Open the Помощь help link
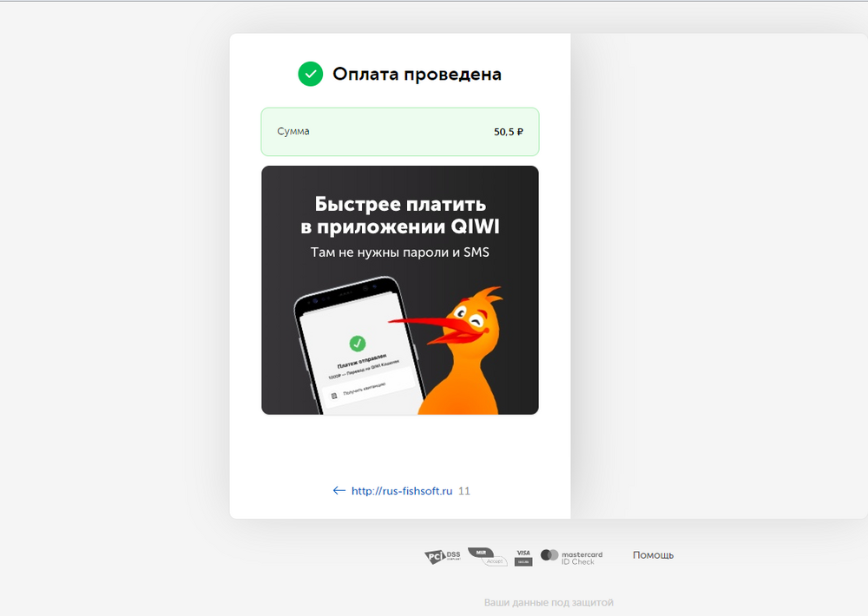The image size is (868, 616). click(653, 555)
